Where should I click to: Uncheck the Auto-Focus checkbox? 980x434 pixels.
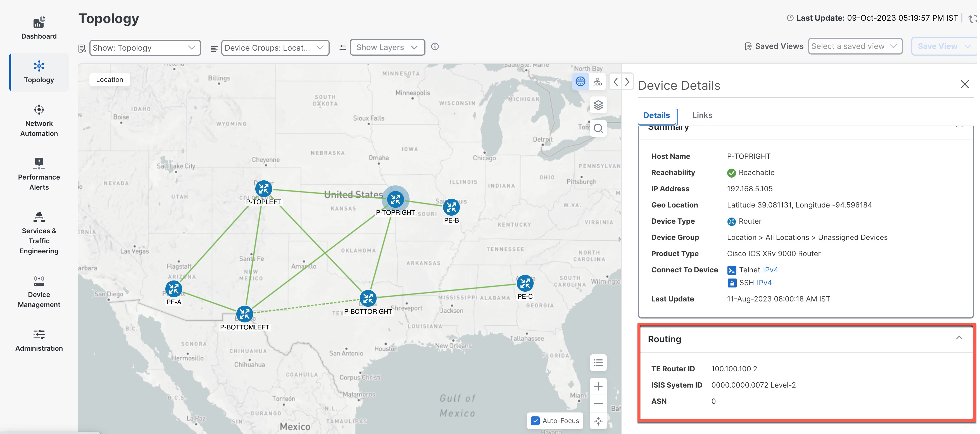(535, 421)
